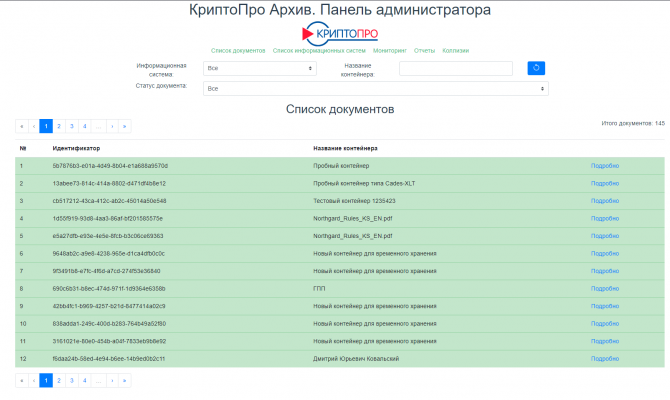The width and height of the screenshot is (670, 400).
Task: Open Подробно for row 5 Northgard_Rules_KS_EN.pdf
Action: point(605,236)
